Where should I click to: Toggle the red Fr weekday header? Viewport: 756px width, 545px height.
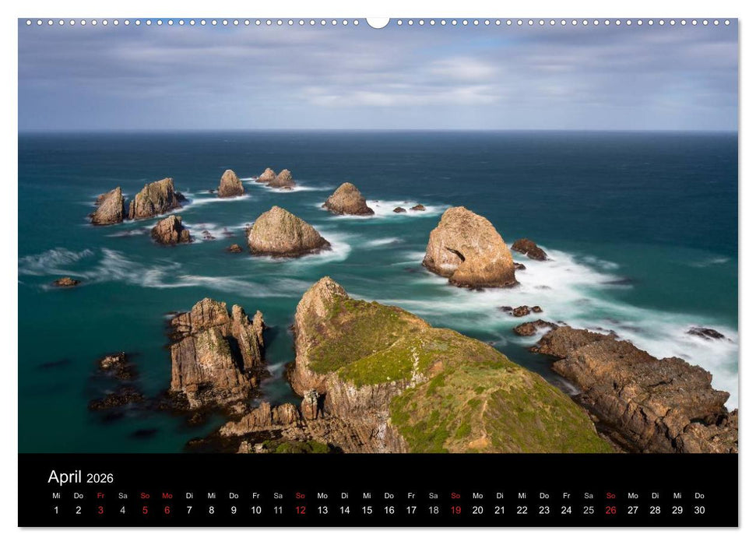click(x=100, y=494)
